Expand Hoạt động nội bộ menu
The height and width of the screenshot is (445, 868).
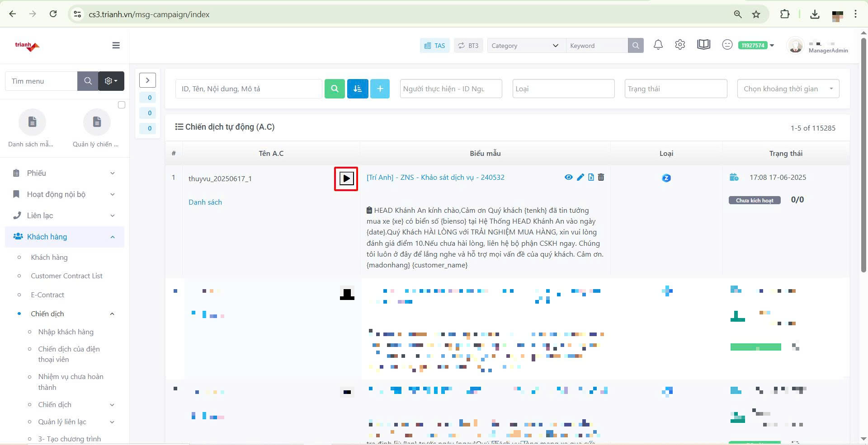tap(65, 194)
